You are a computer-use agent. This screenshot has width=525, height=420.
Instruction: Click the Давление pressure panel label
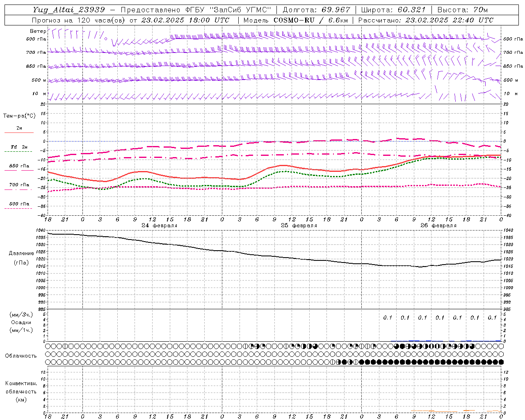[x=21, y=253]
